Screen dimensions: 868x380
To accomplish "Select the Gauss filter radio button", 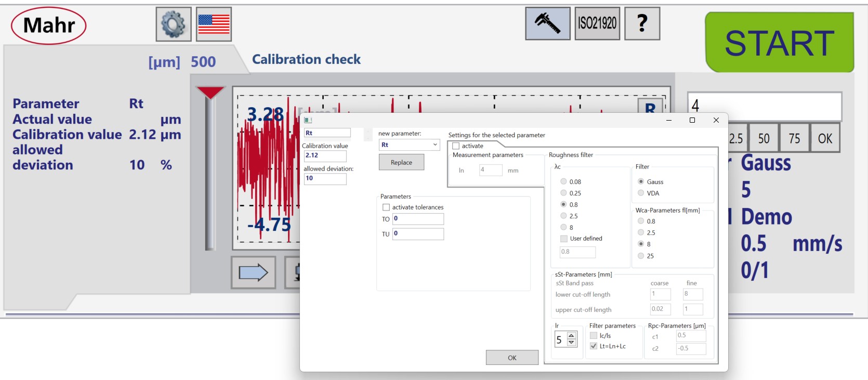I will 641,182.
